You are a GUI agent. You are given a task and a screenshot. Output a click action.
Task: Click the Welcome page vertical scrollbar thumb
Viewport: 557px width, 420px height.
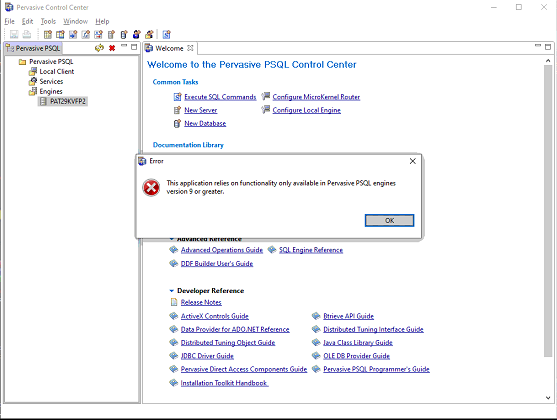coord(548,211)
